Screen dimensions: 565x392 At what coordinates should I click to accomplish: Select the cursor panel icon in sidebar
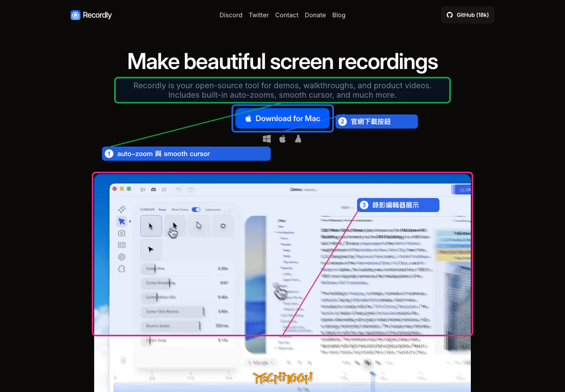122,221
